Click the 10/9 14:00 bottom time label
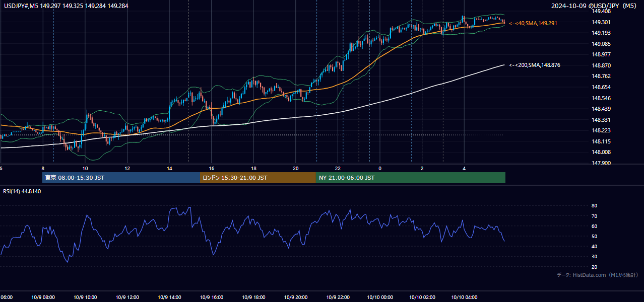Screen dimensions: 644x302 pyautogui.click(x=169, y=297)
